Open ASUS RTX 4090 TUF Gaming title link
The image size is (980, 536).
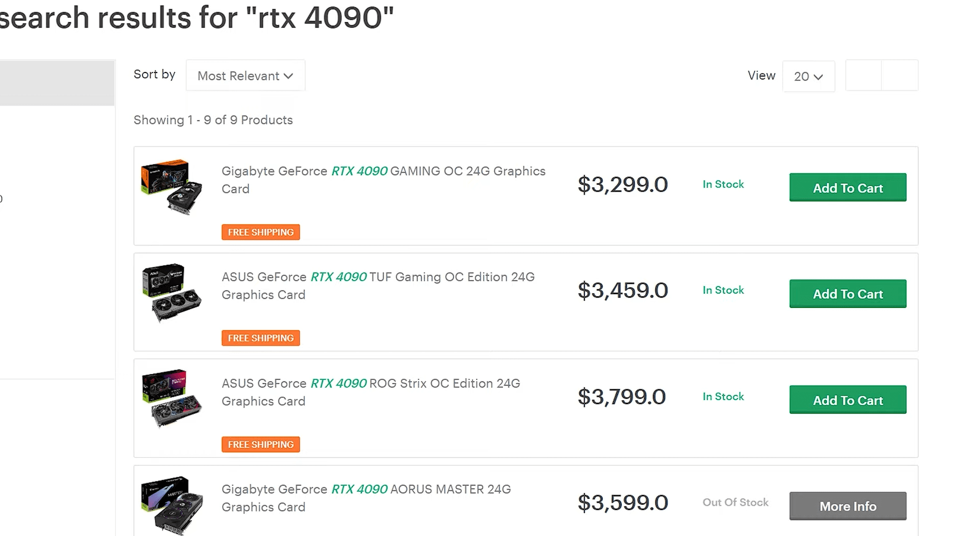(378, 286)
